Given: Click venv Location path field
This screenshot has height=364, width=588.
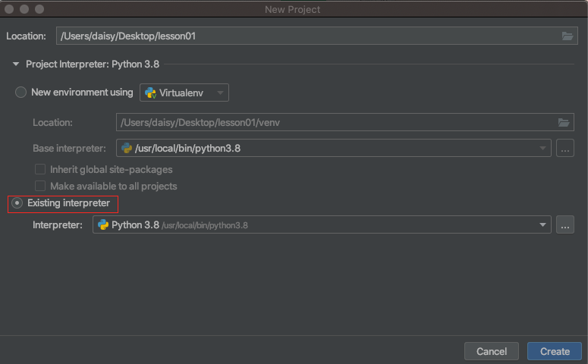Looking at the screenshot, I should coord(345,122).
